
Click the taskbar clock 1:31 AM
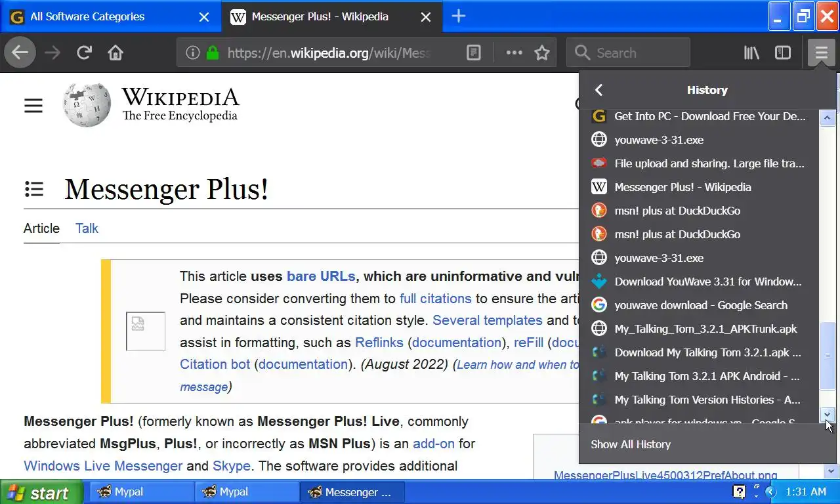pyautogui.click(x=805, y=492)
